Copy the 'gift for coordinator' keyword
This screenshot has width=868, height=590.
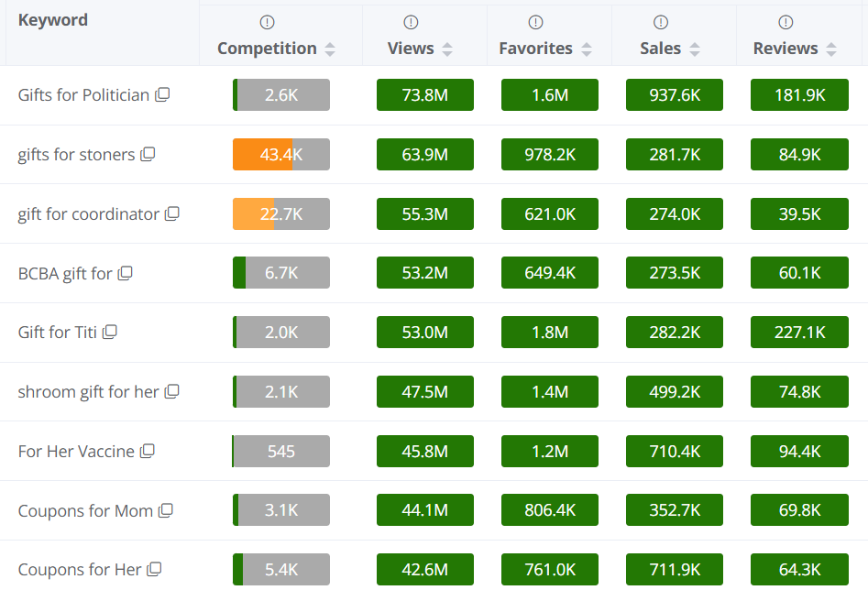point(172,213)
